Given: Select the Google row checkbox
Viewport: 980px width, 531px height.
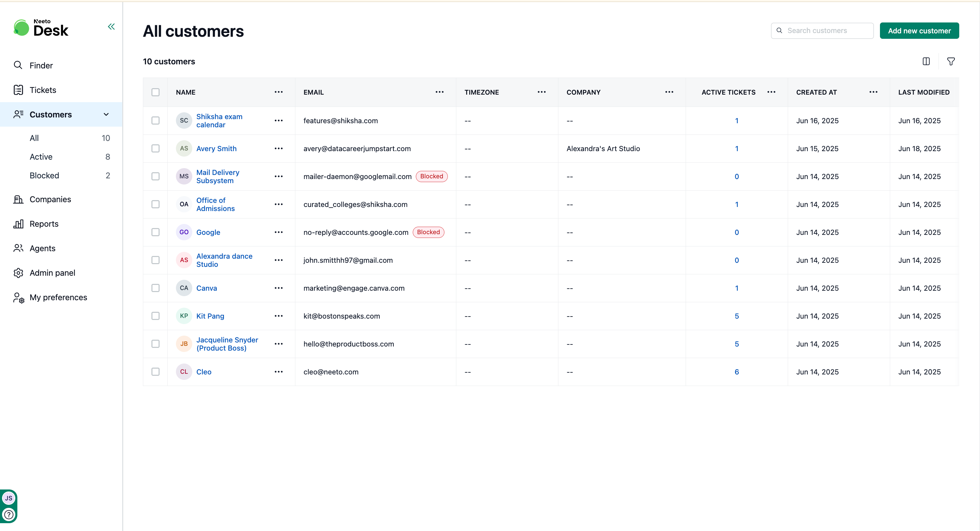Looking at the screenshot, I should click(x=155, y=232).
